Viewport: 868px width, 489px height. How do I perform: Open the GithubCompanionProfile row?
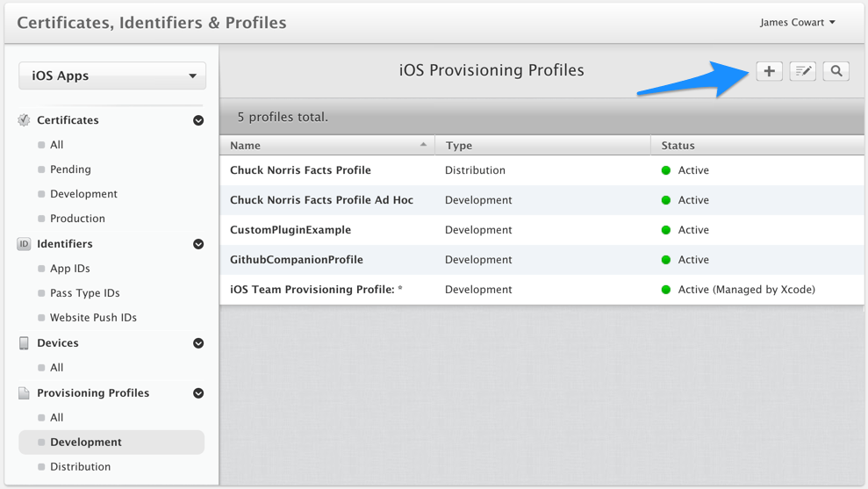pyautogui.click(x=296, y=260)
